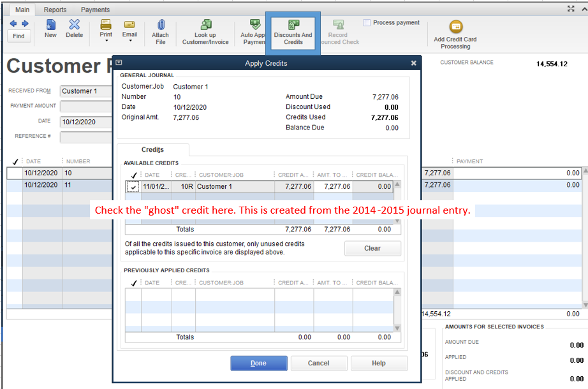Click Payment cell for invoice 11
588x389 pixels.
tap(517, 185)
